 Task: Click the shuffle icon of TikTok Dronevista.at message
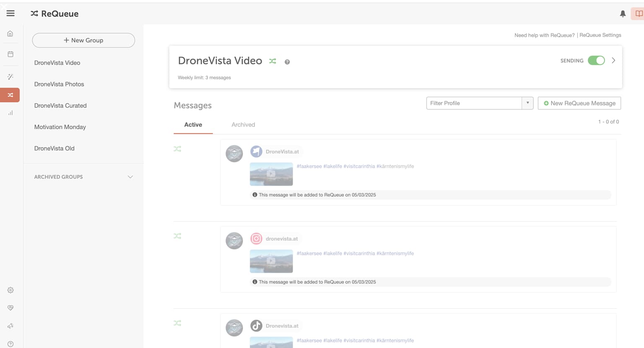tap(177, 323)
